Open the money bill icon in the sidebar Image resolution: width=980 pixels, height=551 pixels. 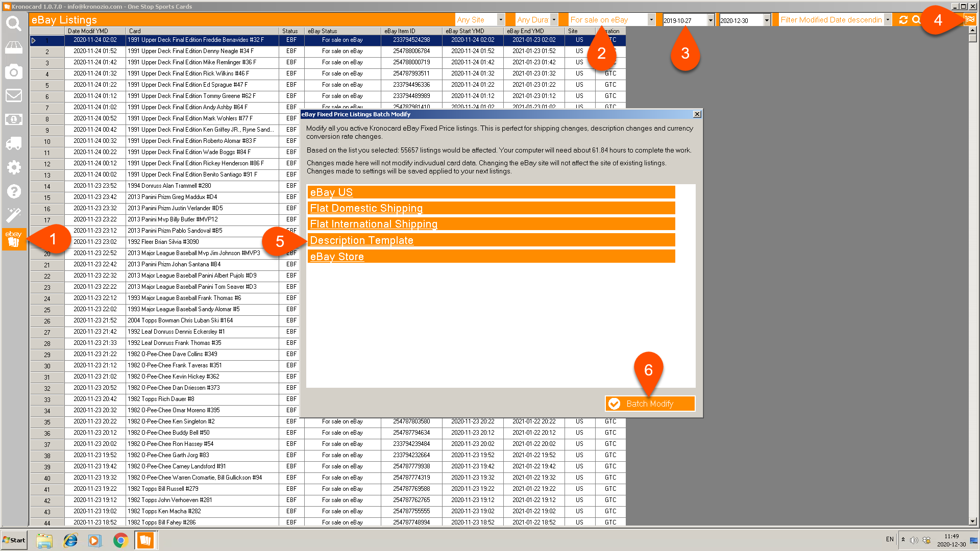point(14,119)
